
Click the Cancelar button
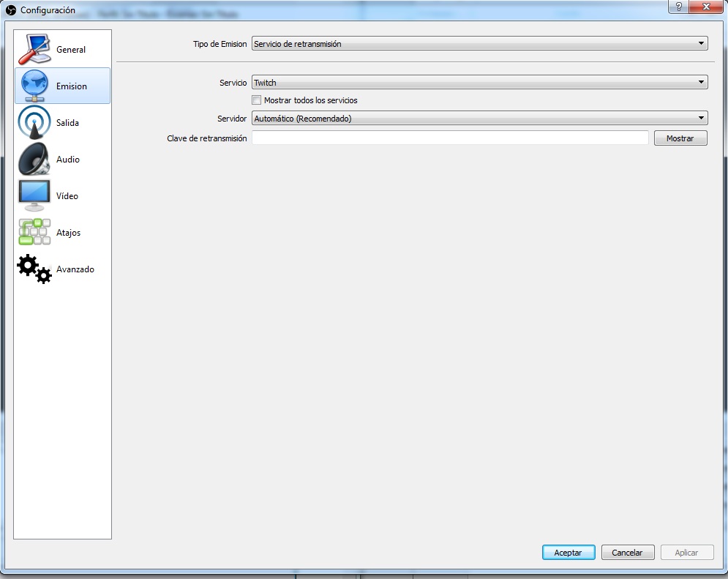click(627, 553)
